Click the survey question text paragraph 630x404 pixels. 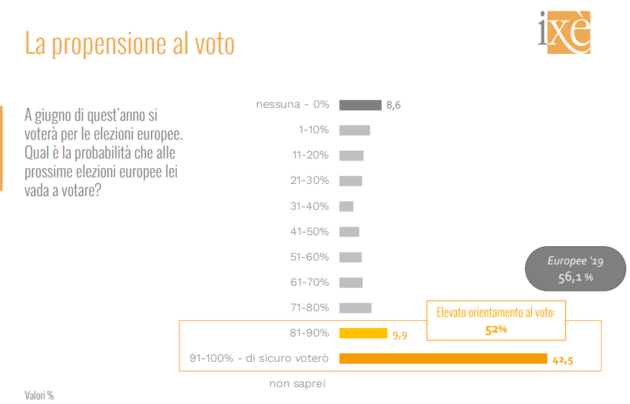[x=104, y=150]
